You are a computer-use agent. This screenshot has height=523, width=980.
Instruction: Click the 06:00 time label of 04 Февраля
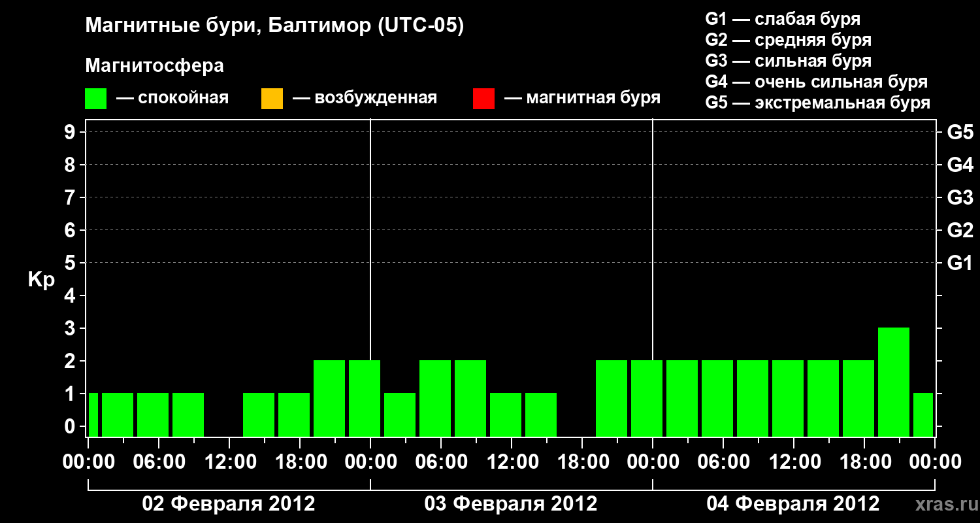tap(723, 462)
